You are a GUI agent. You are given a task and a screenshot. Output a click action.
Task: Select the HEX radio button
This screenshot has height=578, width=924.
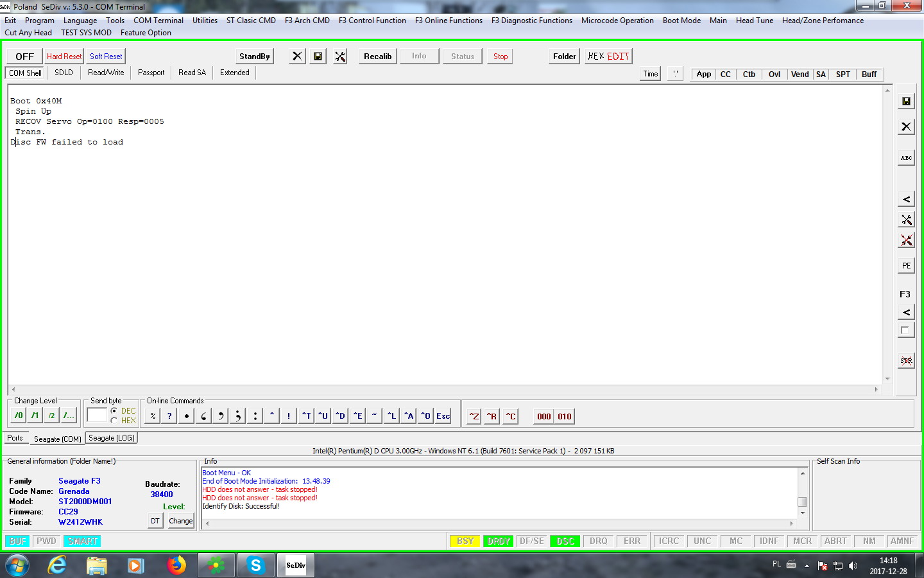[x=114, y=421]
